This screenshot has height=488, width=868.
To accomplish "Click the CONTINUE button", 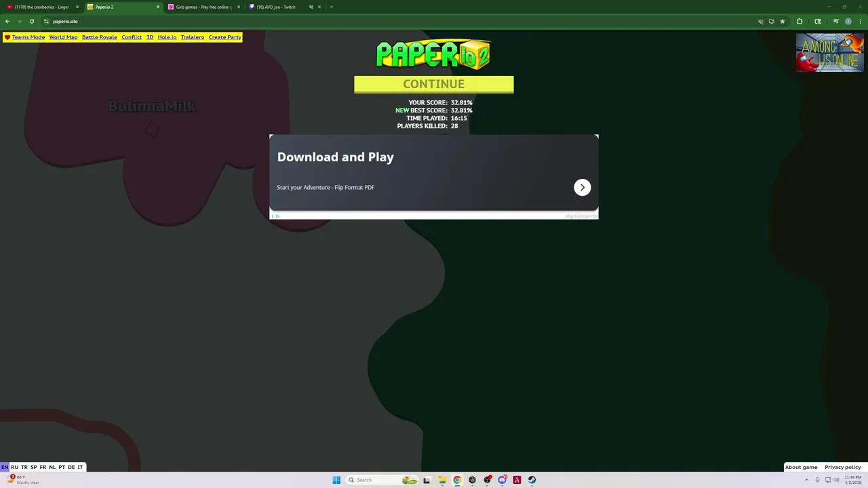I will [x=433, y=84].
